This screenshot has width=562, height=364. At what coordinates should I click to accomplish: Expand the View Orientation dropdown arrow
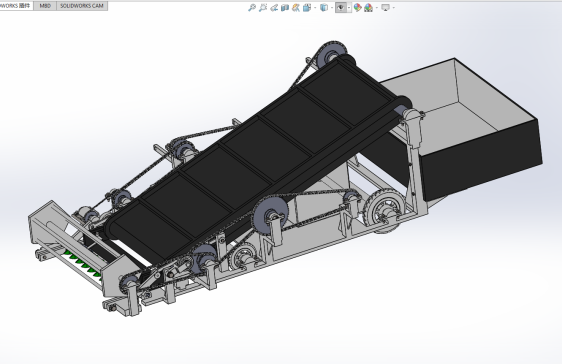pyautogui.click(x=315, y=8)
